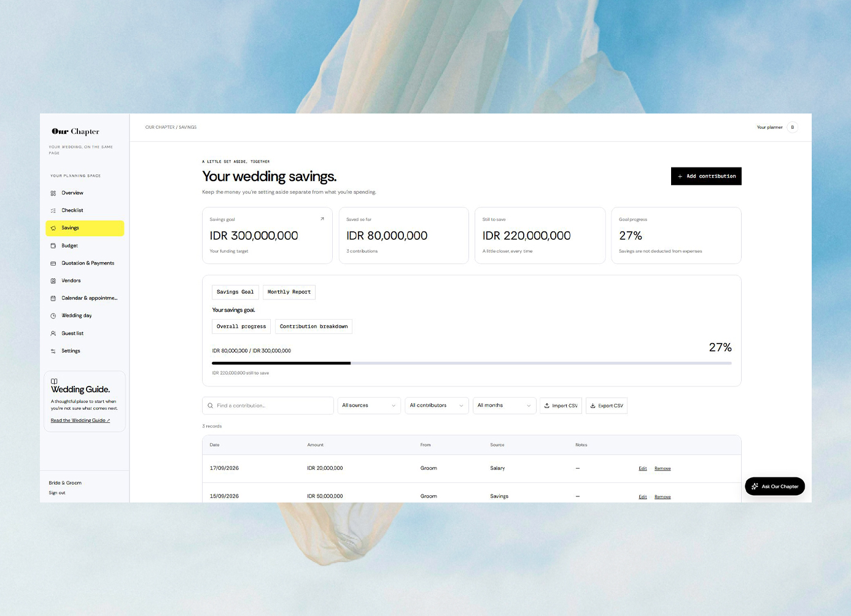Expand the All sources dropdown

click(369, 406)
